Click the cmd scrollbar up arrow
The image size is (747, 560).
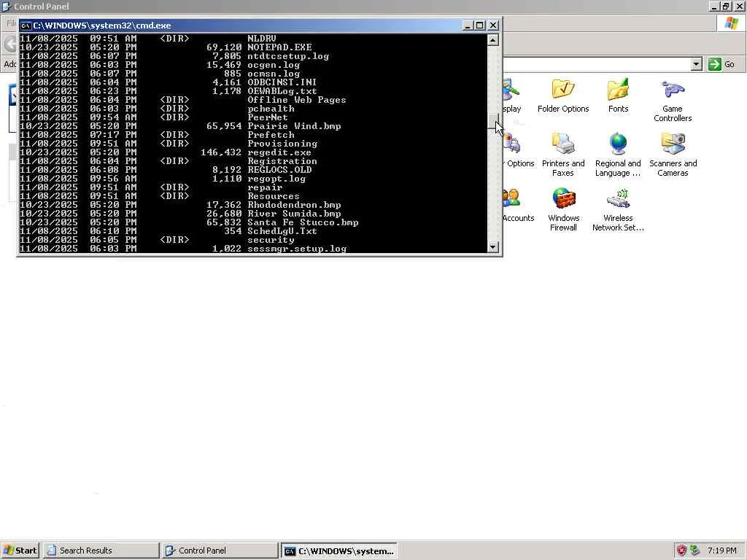(x=493, y=39)
